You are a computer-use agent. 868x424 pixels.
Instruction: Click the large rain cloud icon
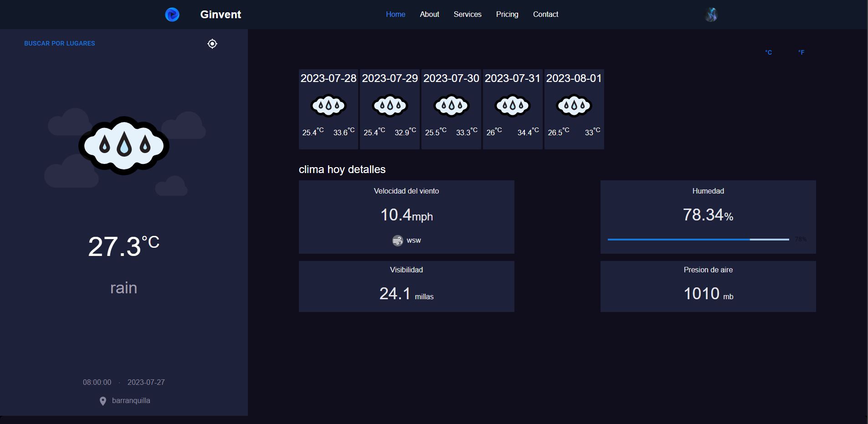click(x=124, y=146)
